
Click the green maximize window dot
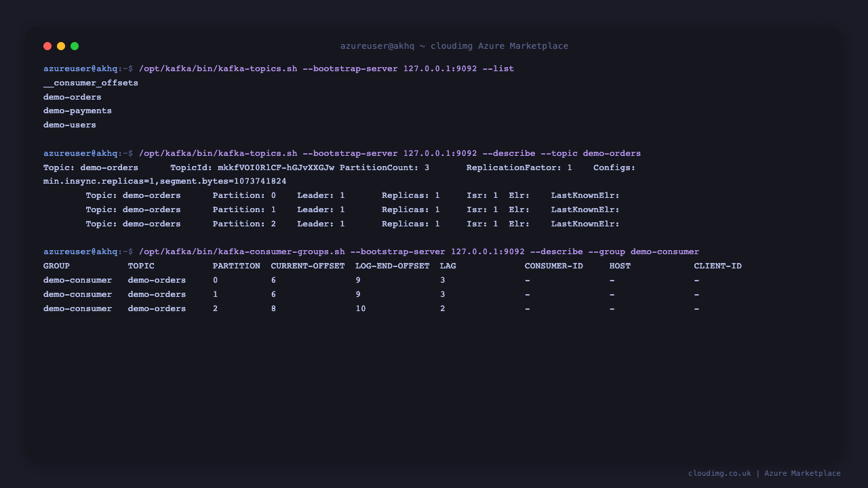click(x=75, y=46)
